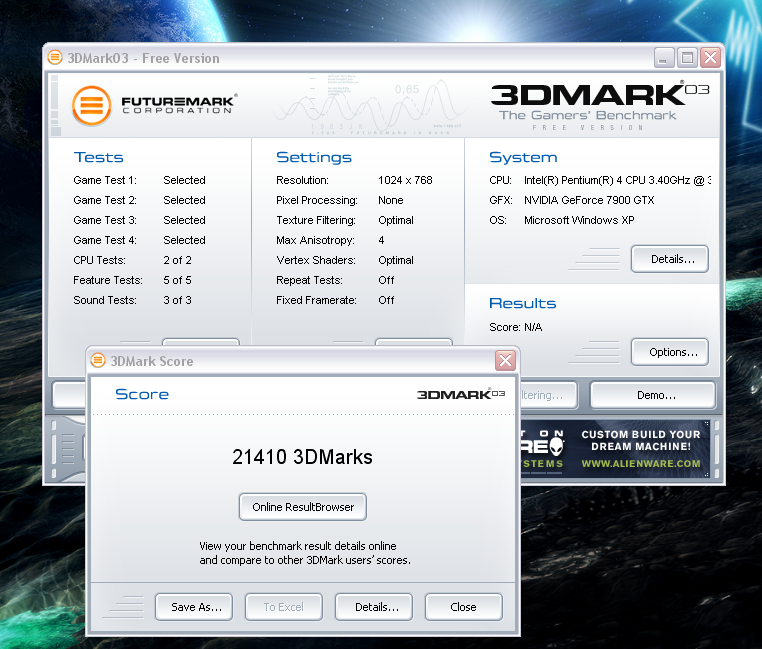762x649 pixels.
Task: Click the Pixel Processing None value
Action: coord(391,200)
